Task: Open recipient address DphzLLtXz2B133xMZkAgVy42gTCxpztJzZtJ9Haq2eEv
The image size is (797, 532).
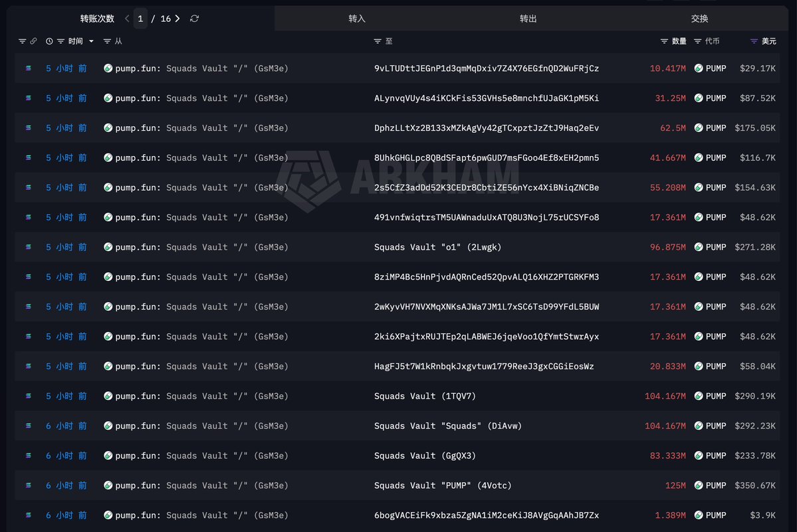Action: click(487, 128)
